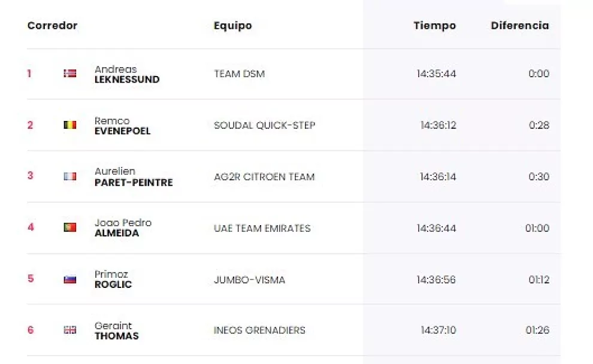Click the Equipo column header
Viewport: 593px width, 364px height.
(x=232, y=26)
